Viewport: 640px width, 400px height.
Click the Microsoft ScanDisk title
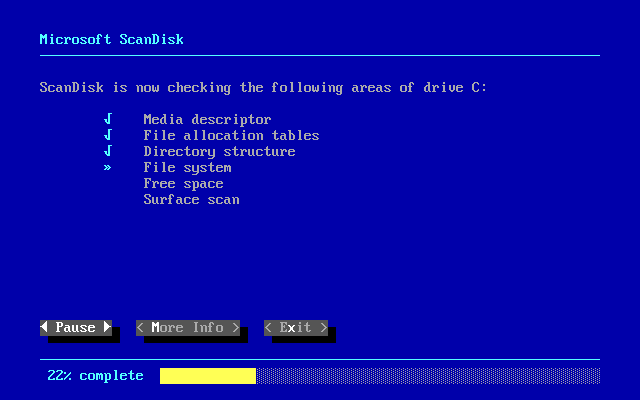(x=111, y=39)
